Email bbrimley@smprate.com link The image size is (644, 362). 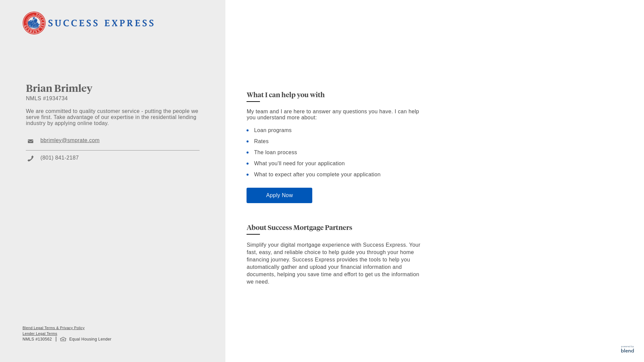pos(70,140)
